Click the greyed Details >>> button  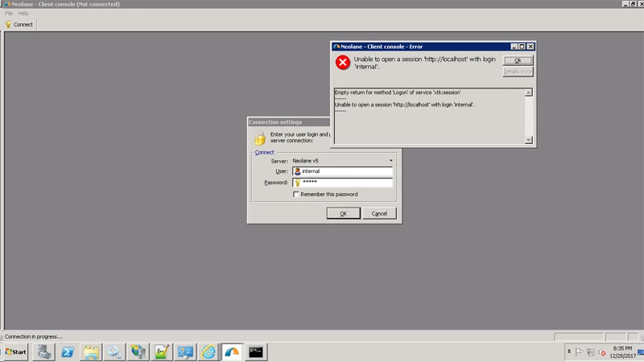[x=518, y=72]
